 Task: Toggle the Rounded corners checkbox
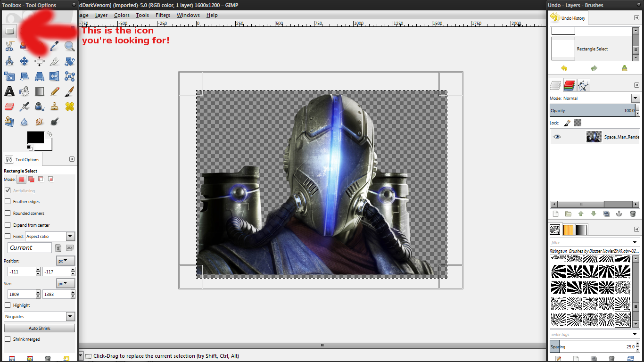[x=8, y=213]
